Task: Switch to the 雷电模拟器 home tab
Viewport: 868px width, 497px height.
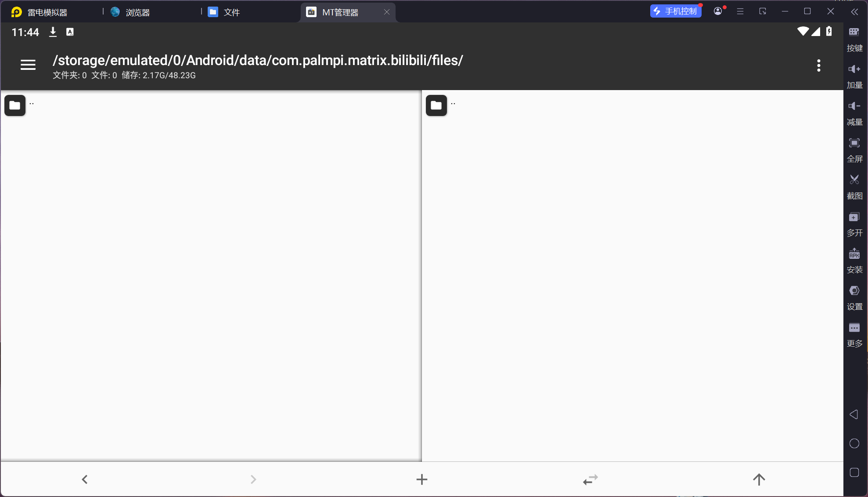Action: pos(47,12)
